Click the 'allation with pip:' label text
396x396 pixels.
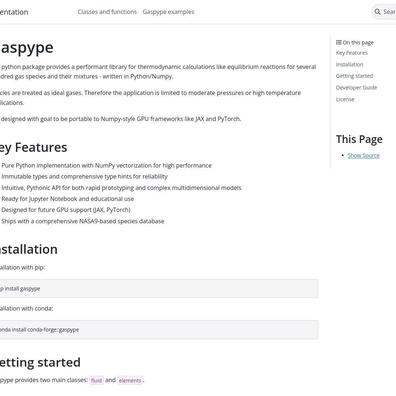point(22,268)
